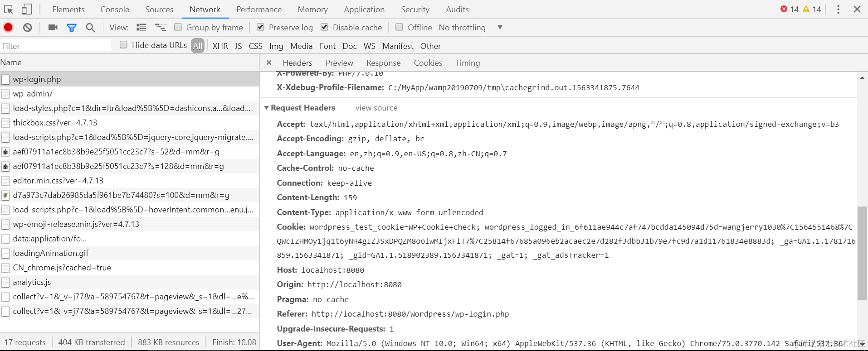
Task: Toggle the network filter funnel icon
Action: coord(72,28)
